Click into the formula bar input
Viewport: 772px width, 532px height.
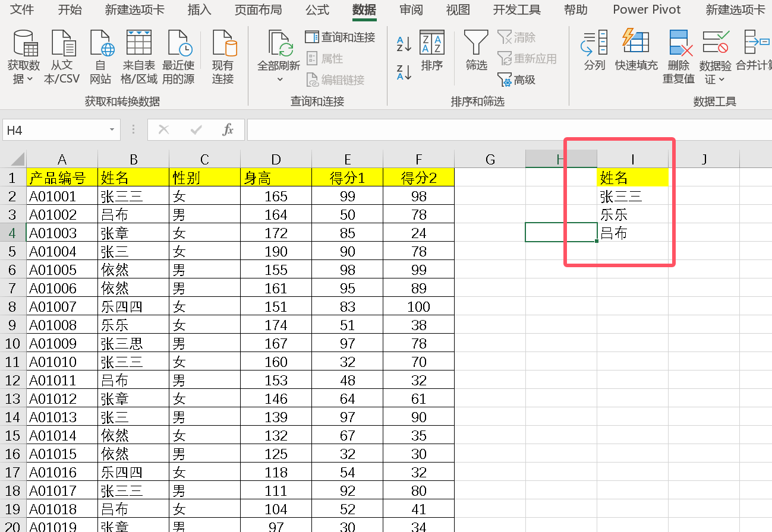tap(509, 130)
